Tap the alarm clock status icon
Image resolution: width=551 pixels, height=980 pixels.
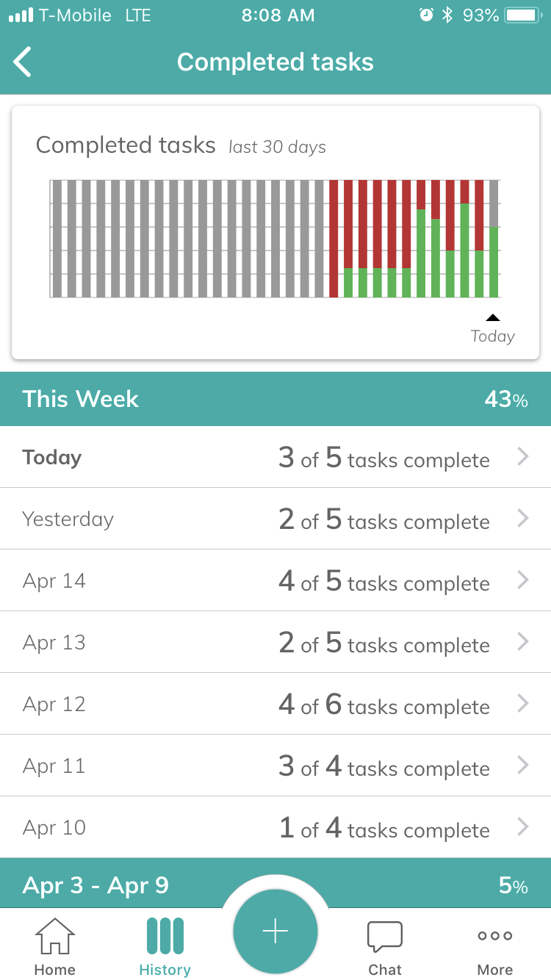(x=426, y=15)
